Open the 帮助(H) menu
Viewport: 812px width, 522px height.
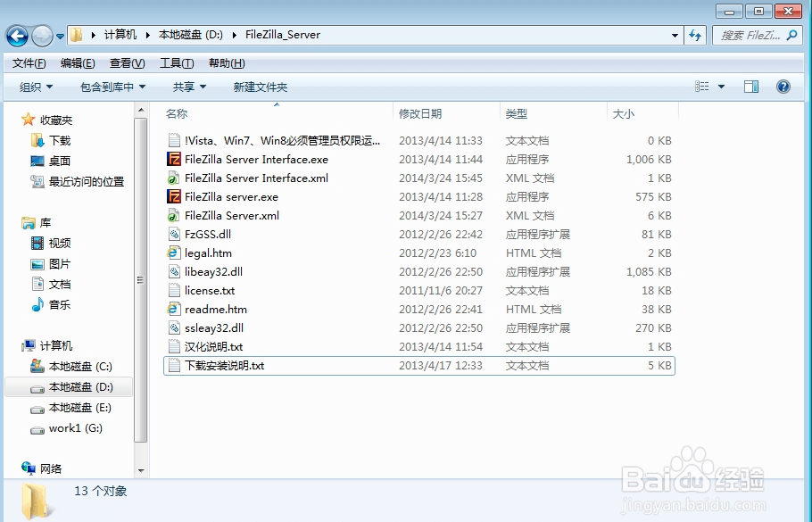(227, 63)
